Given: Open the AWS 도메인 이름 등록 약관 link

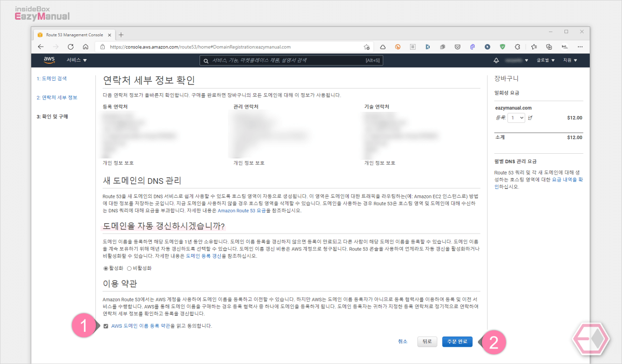Looking at the screenshot, I should coord(140,326).
